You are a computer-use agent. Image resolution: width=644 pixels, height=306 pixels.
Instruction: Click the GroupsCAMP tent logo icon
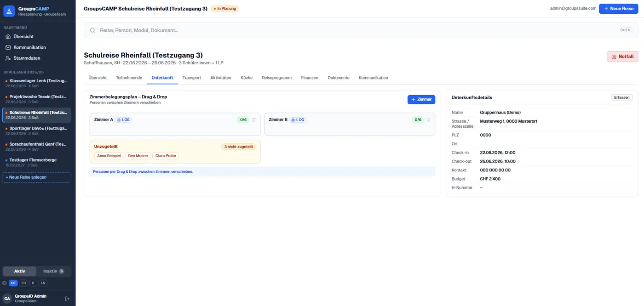(9, 11)
